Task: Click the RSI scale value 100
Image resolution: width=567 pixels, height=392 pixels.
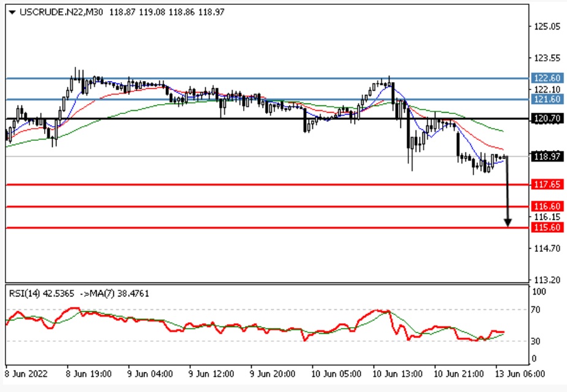Action: [539, 292]
